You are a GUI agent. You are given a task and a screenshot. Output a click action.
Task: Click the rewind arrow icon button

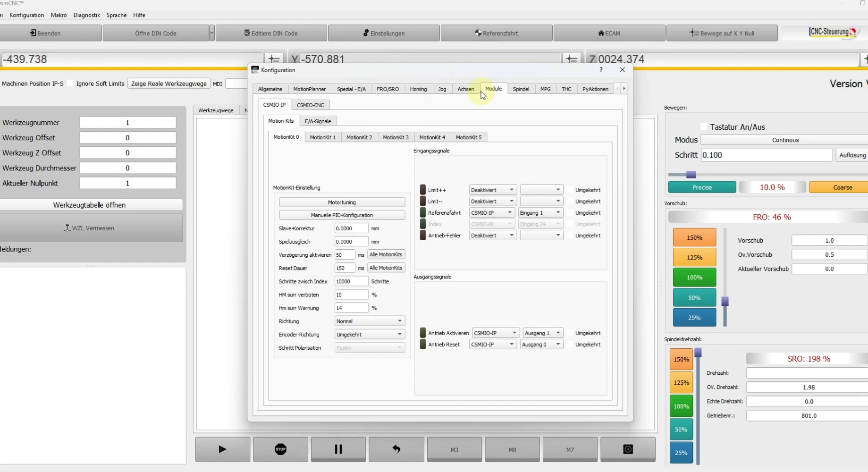(396, 449)
